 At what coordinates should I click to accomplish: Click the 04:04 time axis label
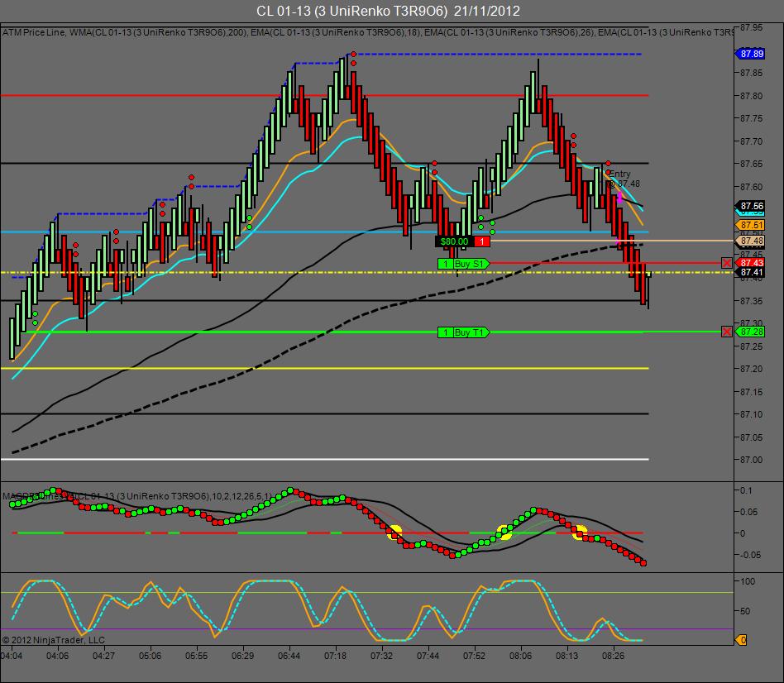coord(12,655)
